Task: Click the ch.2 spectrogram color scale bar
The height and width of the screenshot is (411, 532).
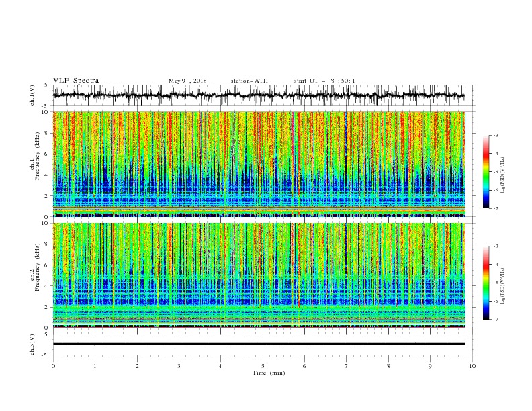Action: [486, 283]
